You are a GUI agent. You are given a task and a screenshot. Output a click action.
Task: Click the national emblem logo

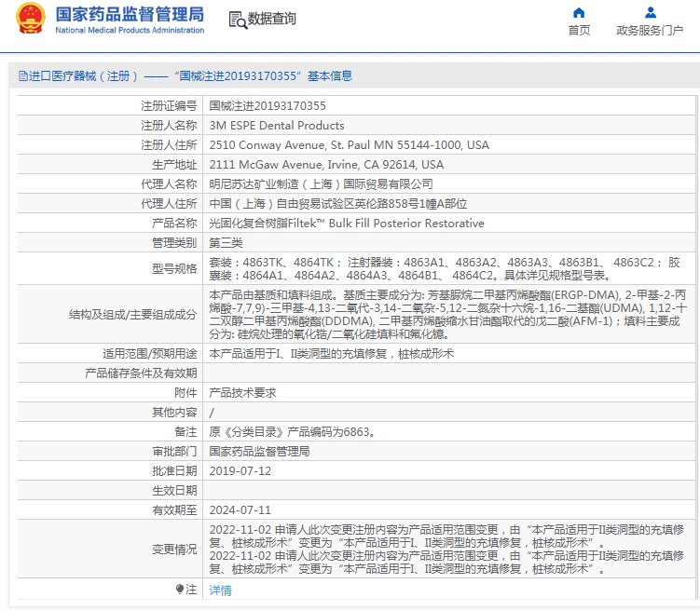[31, 18]
